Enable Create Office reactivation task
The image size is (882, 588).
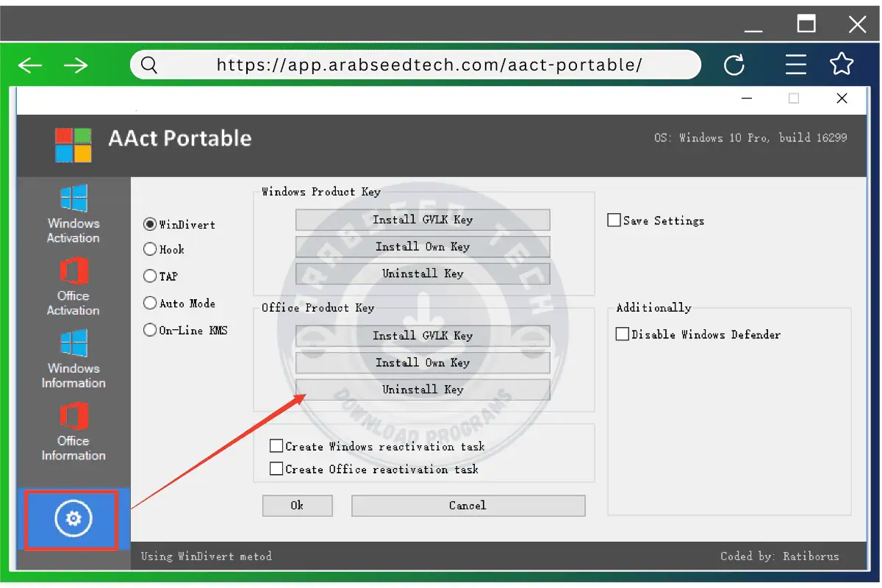[277, 469]
